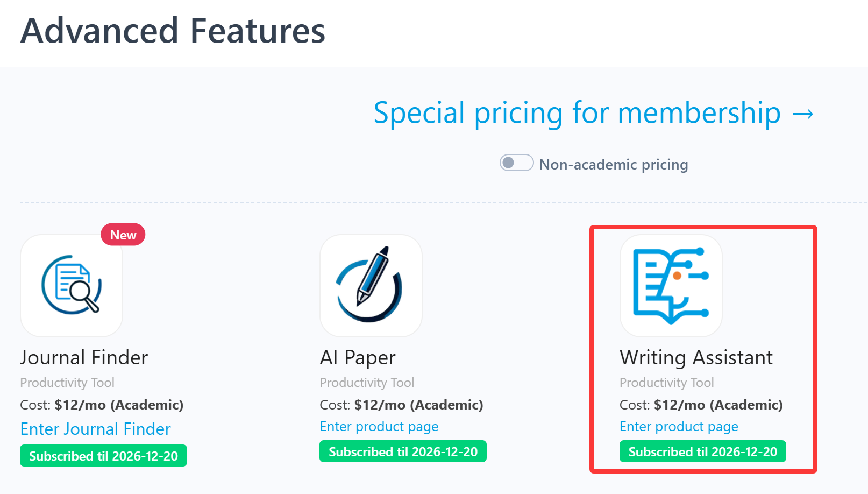
Task: Click AI Paper's Subscribed til 2026-12-20 badge
Action: tap(403, 451)
